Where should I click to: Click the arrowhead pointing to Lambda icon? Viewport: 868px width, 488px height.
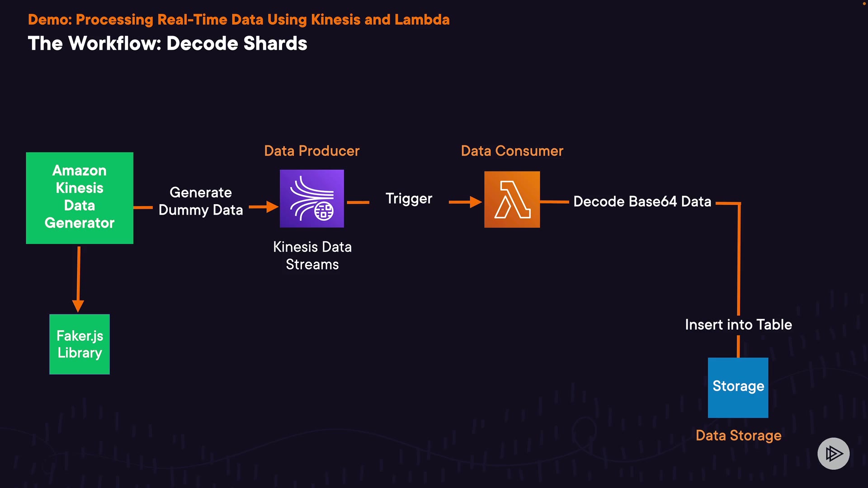pos(475,202)
